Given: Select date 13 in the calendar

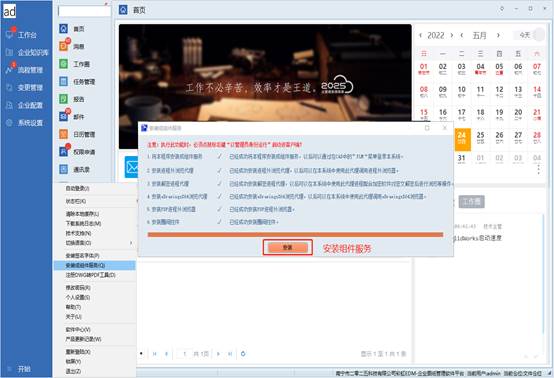Looking at the screenshot, I should 518,91.
